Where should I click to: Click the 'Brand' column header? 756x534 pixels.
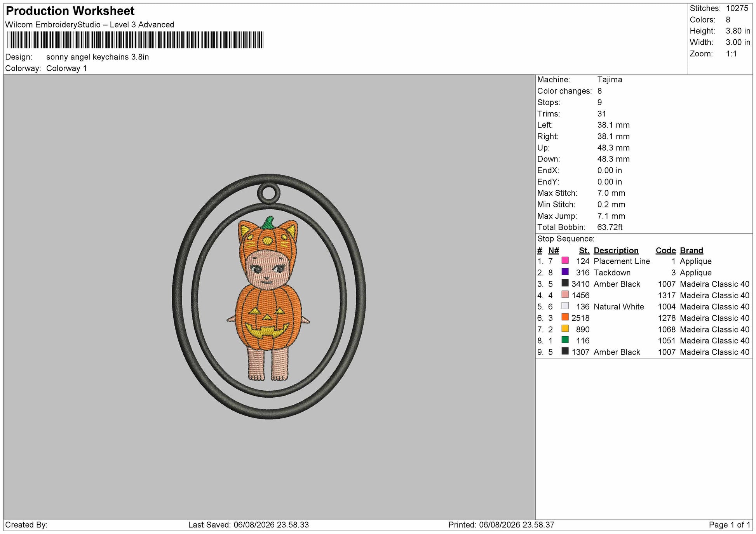pyautogui.click(x=692, y=250)
